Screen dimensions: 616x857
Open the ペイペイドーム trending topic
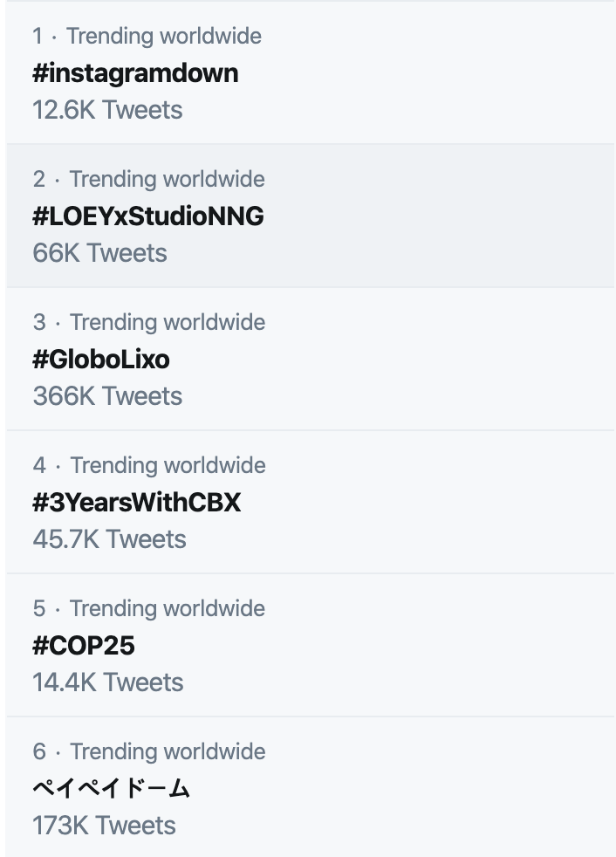[111, 789]
